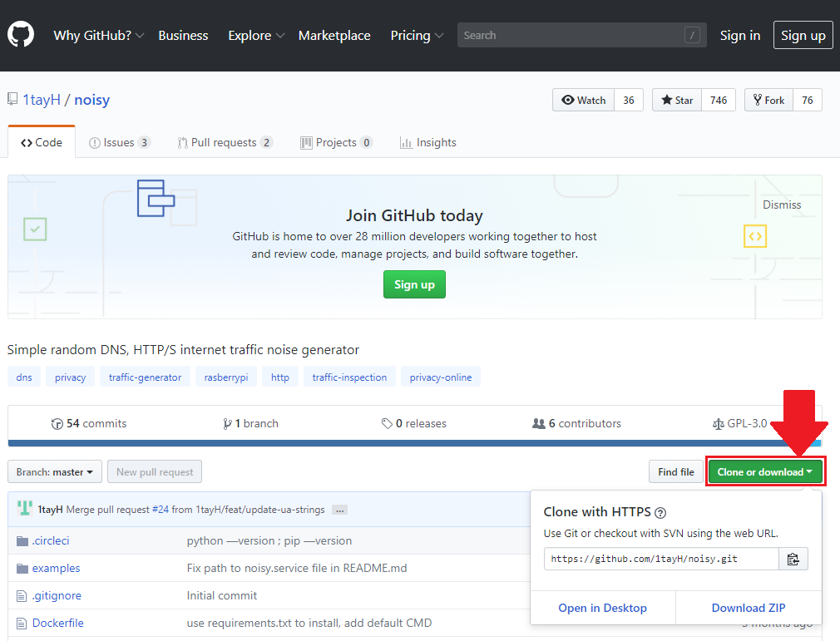
Task: Click the .gitignore file icon
Action: (x=22, y=595)
